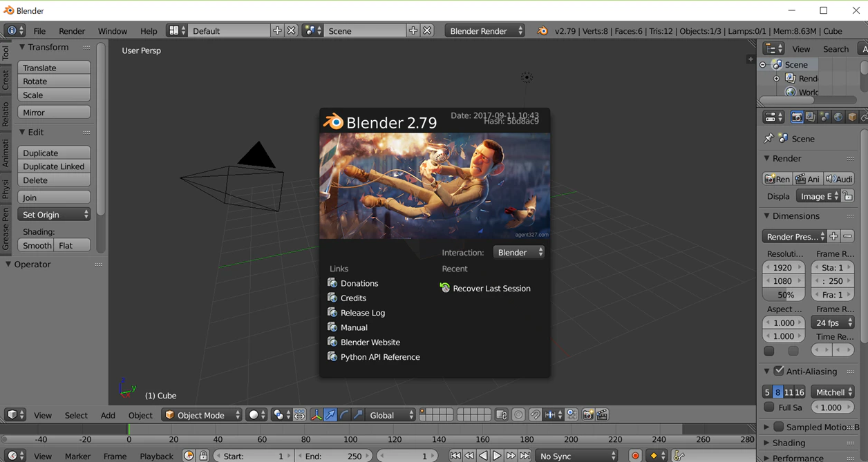
Task: Pin the Scene properties context
Action: pyautogui.click(x=768, y=139)
